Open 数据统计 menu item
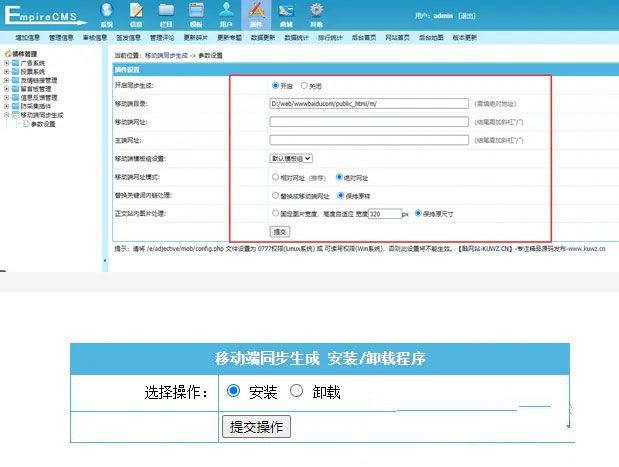 point(296,38)
